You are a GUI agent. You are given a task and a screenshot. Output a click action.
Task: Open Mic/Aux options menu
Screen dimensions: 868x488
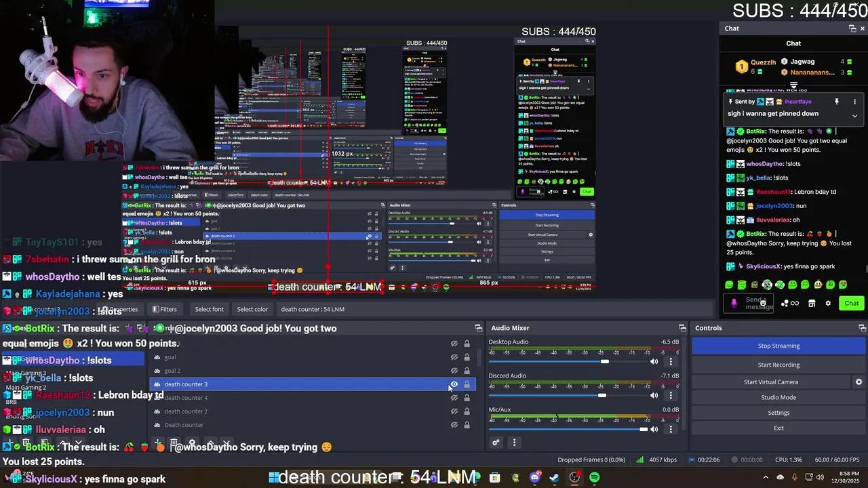(x=671, y=429)
